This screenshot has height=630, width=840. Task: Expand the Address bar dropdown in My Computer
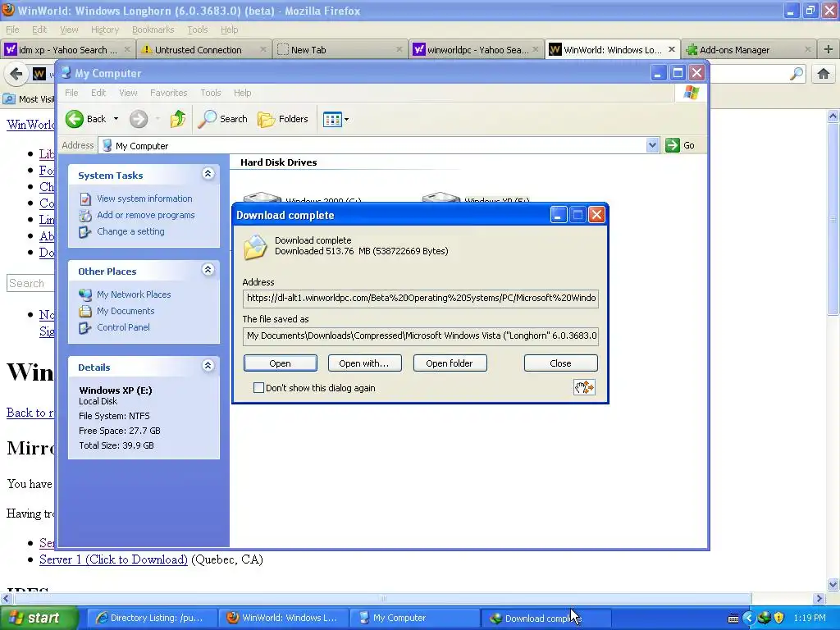click(652, 145)
